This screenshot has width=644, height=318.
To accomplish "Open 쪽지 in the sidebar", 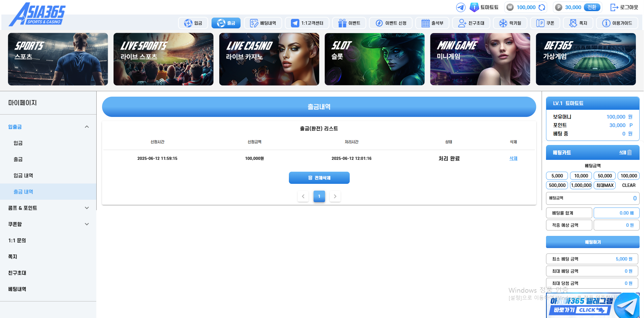I will 48,256.
